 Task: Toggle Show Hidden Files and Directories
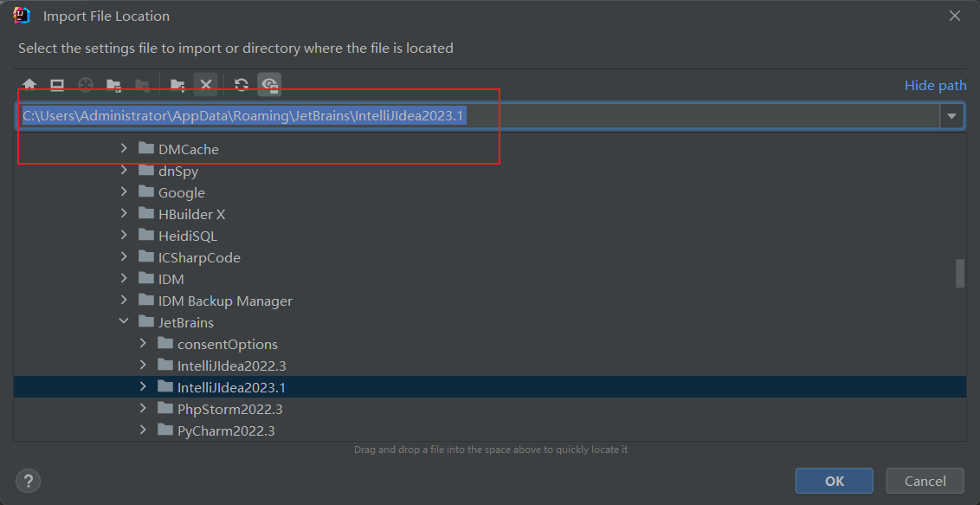click(x=269, y=85)
